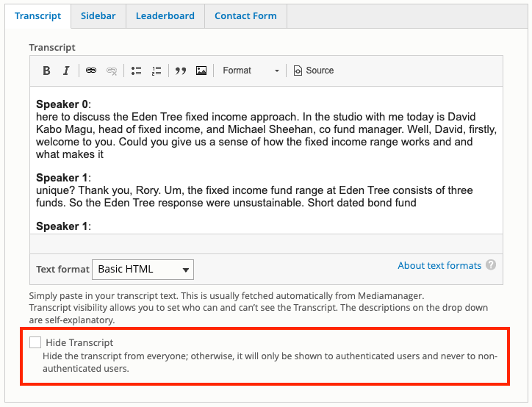Click inside the transcript text body
Screen dimensions: 532x407
[x=266, y=160]
